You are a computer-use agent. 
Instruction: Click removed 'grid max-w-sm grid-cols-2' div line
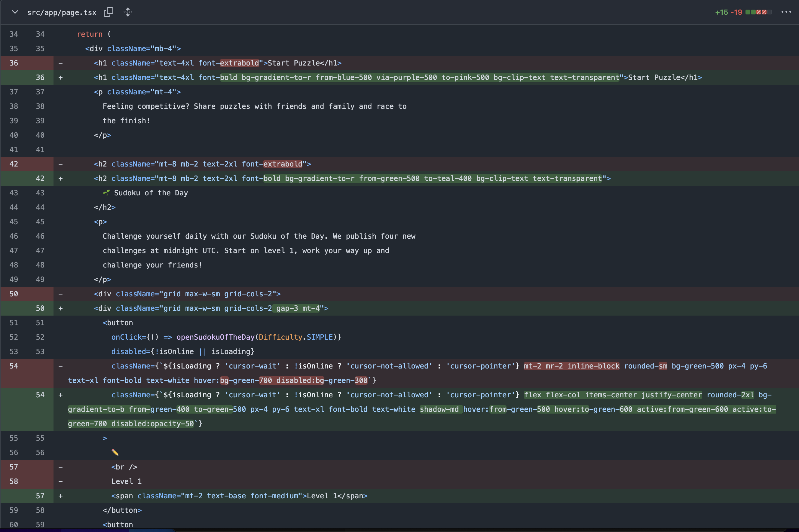pyautogui.click(x=187, y=294)
